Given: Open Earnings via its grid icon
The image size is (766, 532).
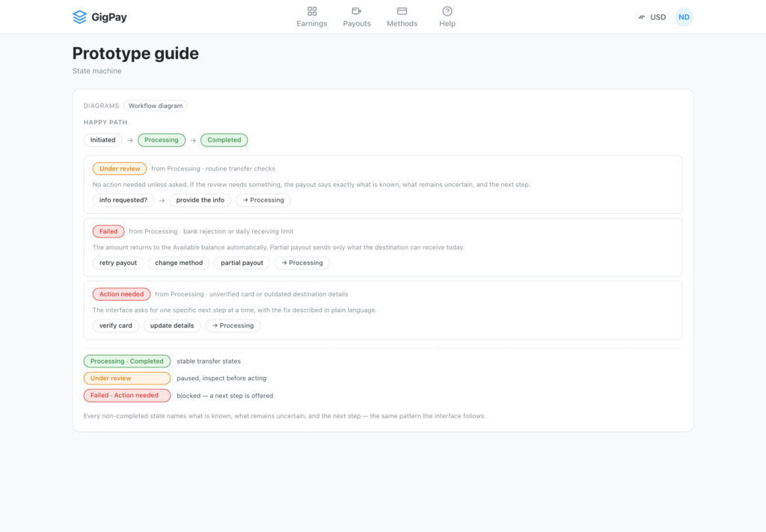Looking at the screenshot, I should [312, 11].
